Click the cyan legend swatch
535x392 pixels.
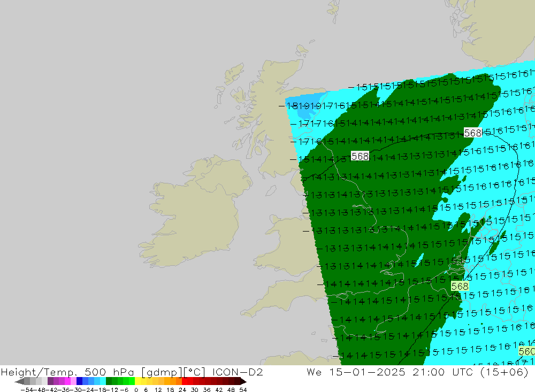tap(103, 381)
